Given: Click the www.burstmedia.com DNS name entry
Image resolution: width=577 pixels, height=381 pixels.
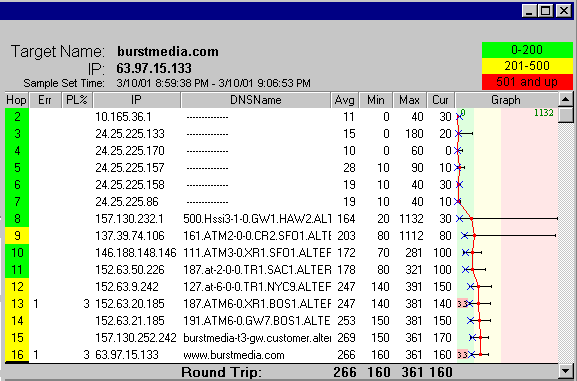Looking at the screenshot, I should [x=234, y=355].
